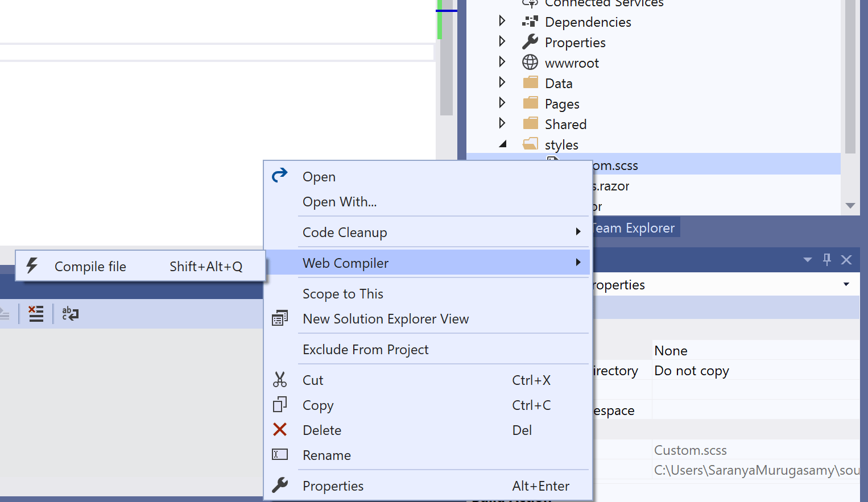Toggle auto-hide pin on Properties panel
This screenshot has height=502, width=868.
[826, 259]
